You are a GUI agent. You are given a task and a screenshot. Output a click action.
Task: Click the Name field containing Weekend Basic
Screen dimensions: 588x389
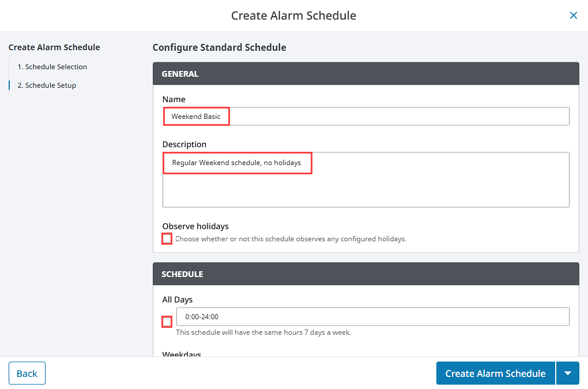(x=366, y=117)
